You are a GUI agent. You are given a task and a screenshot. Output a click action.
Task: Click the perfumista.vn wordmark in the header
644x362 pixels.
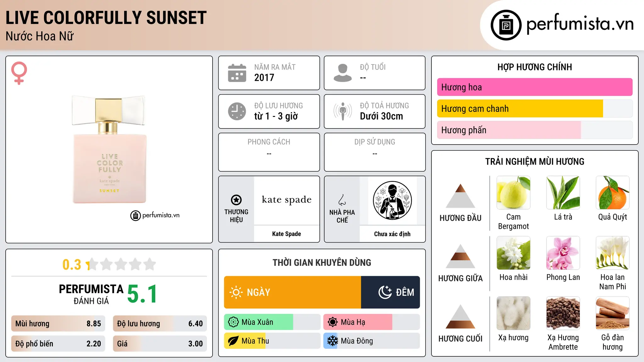pyautogui.click(x=580, y=24)
